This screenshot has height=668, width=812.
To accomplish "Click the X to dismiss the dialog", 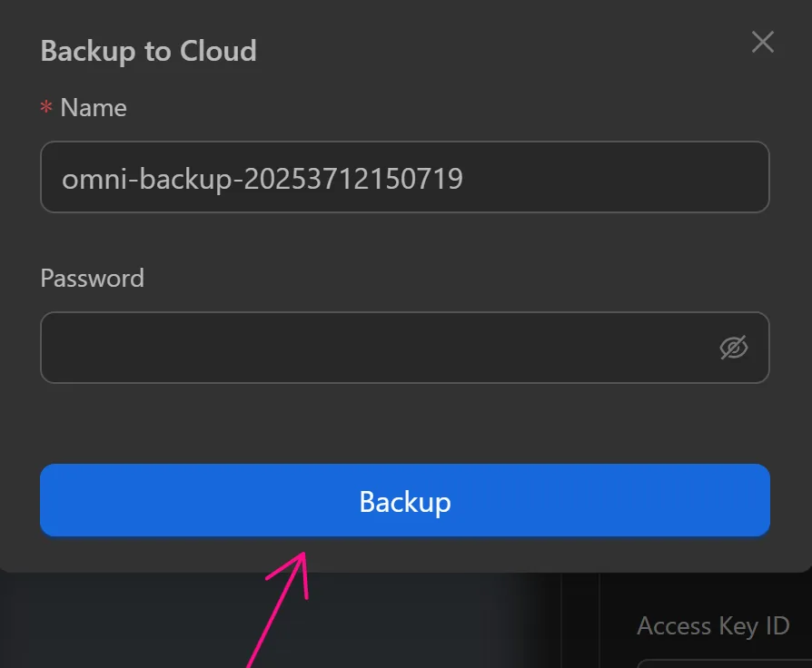I will pos(761,41).
